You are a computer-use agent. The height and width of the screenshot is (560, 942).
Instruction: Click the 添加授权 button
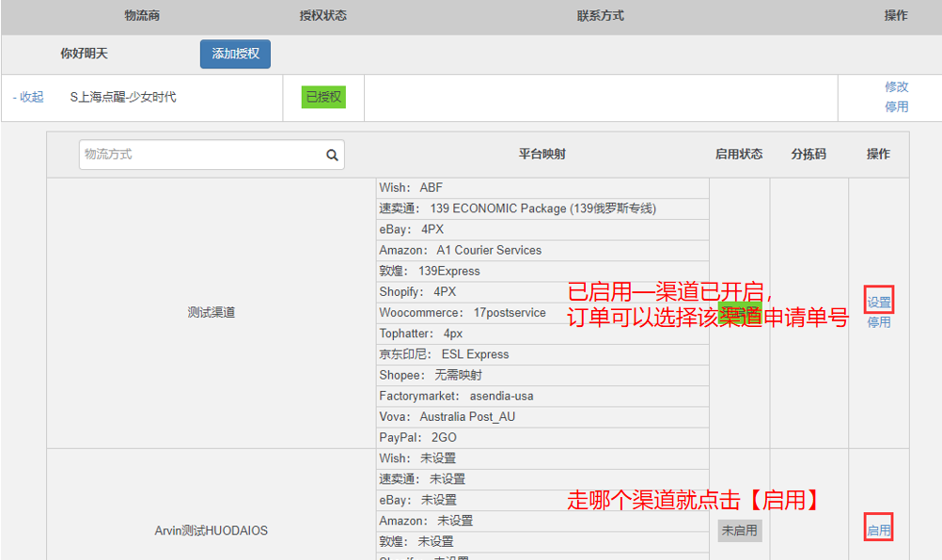coord(235,54)
